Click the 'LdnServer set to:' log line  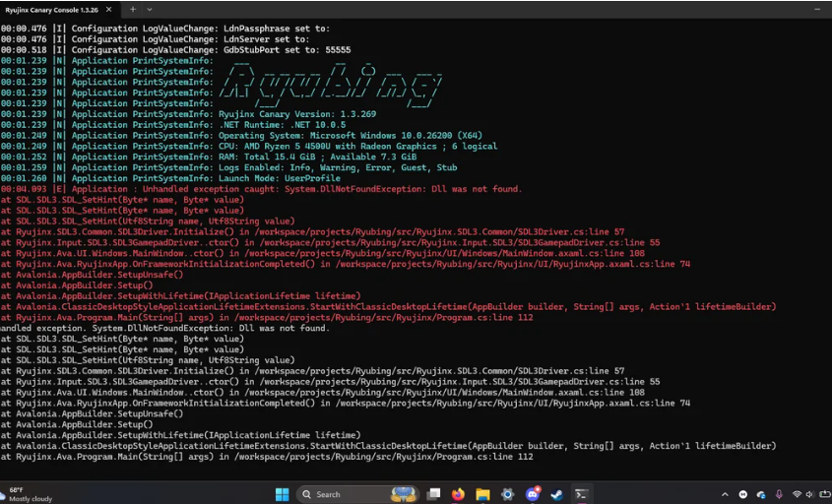pyautogui.click(x=155, y=39)
